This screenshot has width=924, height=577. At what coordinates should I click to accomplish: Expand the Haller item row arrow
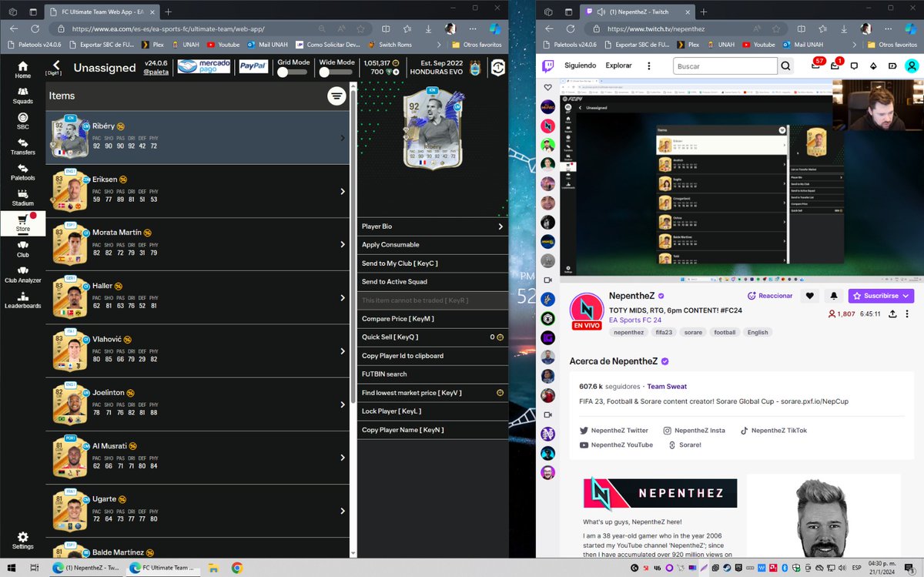tap(343, 297)
